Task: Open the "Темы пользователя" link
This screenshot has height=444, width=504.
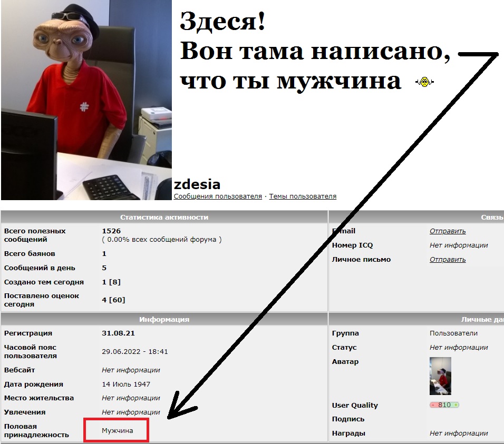Action: pos(303,196)
